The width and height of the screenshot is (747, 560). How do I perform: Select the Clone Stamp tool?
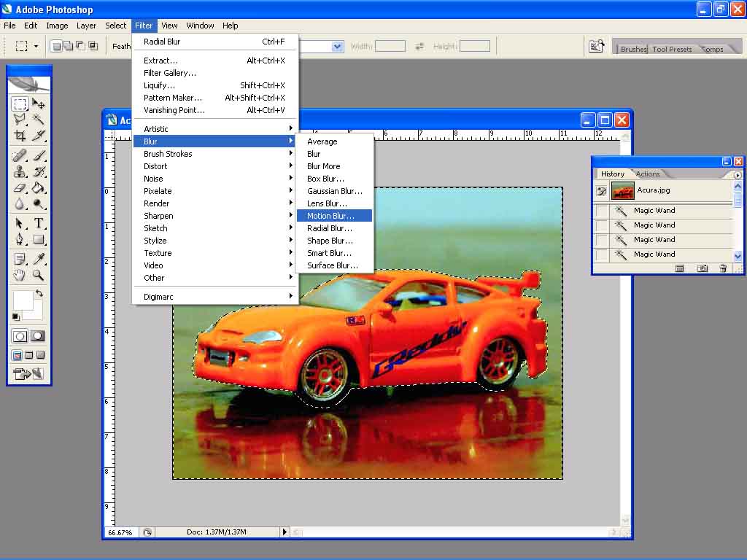point(20,171)
